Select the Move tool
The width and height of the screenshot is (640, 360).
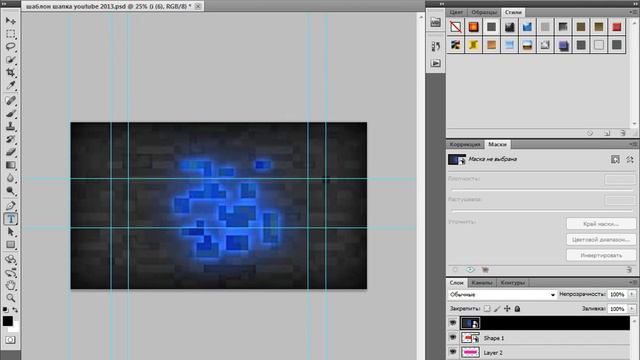[11, 20]
